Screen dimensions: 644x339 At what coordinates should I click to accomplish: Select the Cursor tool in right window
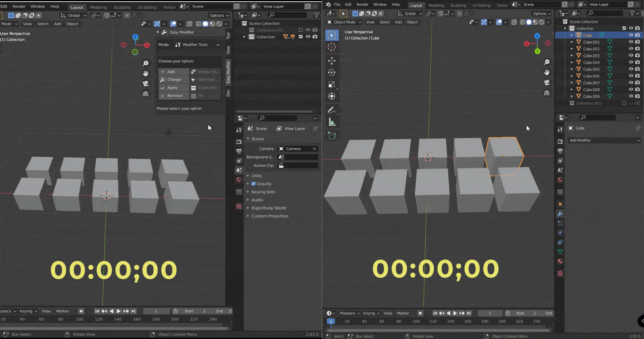tap(332, 47)
